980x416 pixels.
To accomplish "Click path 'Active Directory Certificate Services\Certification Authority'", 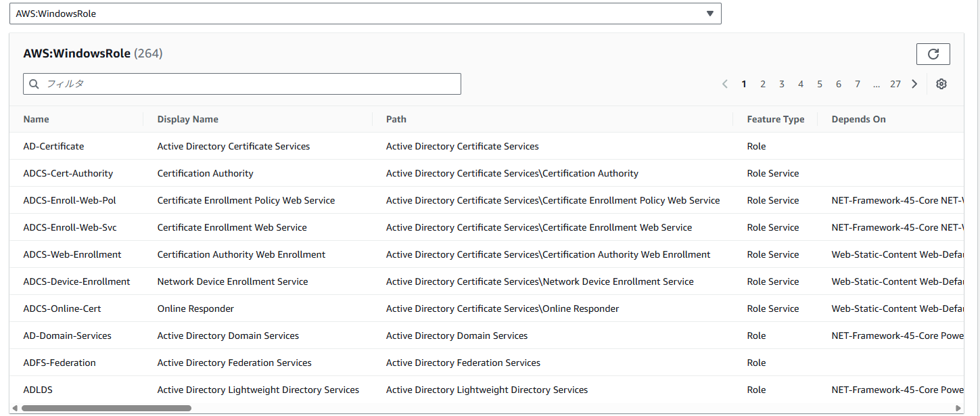I will (x=512, y=173).
